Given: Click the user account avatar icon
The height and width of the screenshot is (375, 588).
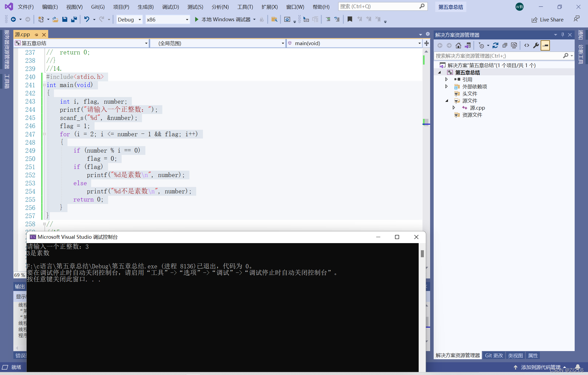Looking at the screenshot, I should pyautogui.click(x=519, y=7).
